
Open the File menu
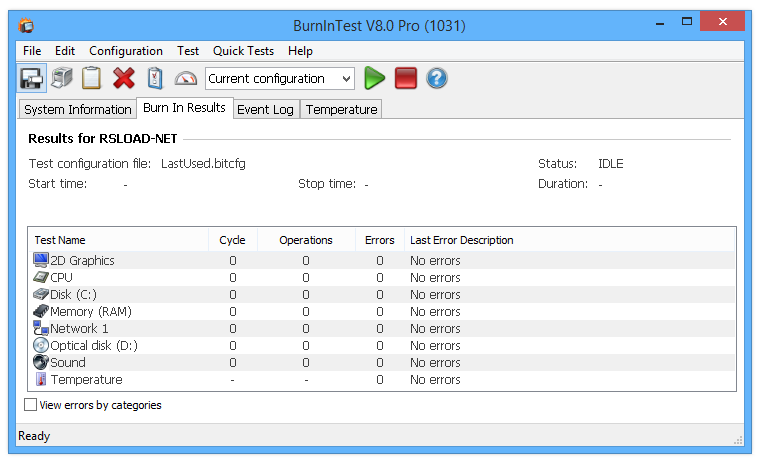pyautogui.click(x=32, y=51)
